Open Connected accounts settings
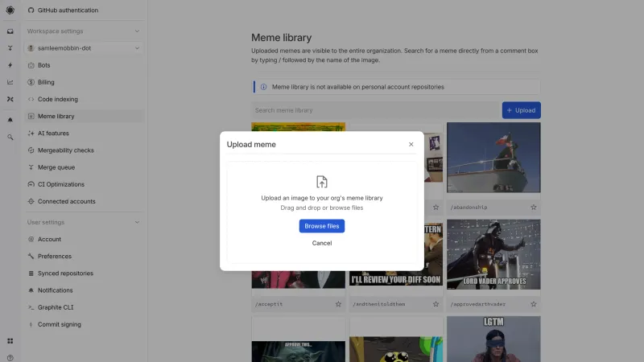Image resolution: width=644 pixels, height=362 pixels. [84, 201]
